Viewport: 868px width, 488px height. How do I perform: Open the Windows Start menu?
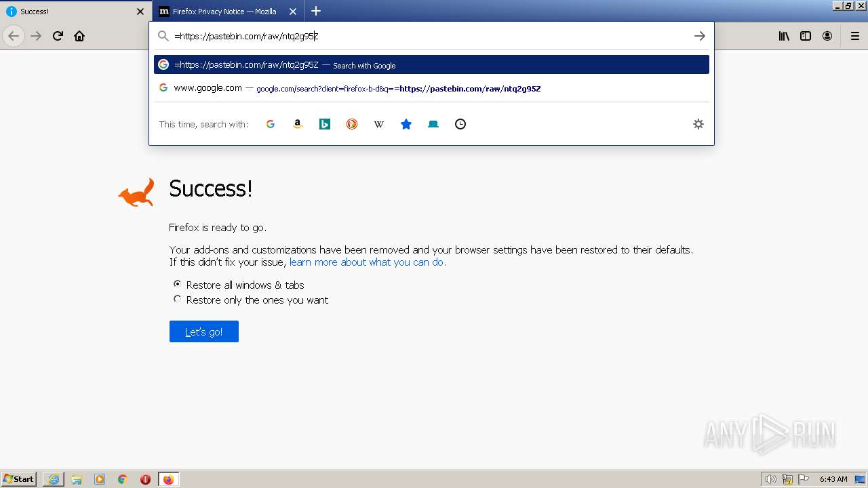[x=19, y=479]
